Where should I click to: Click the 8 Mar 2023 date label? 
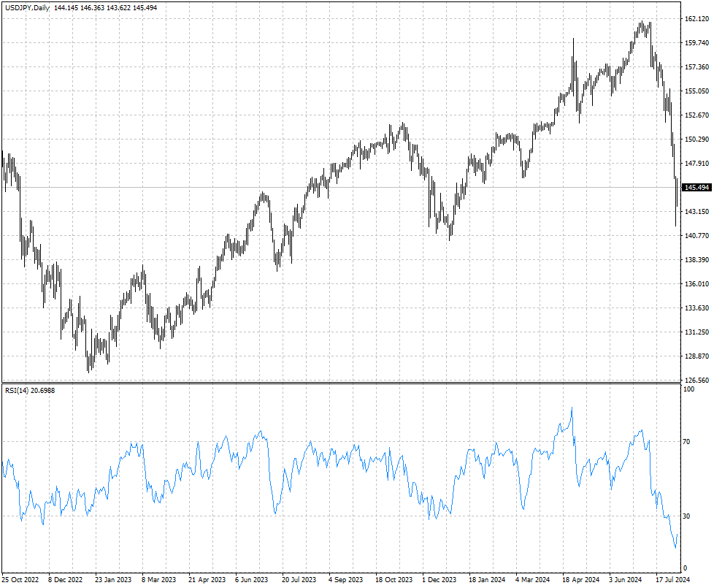click(158, 579)
